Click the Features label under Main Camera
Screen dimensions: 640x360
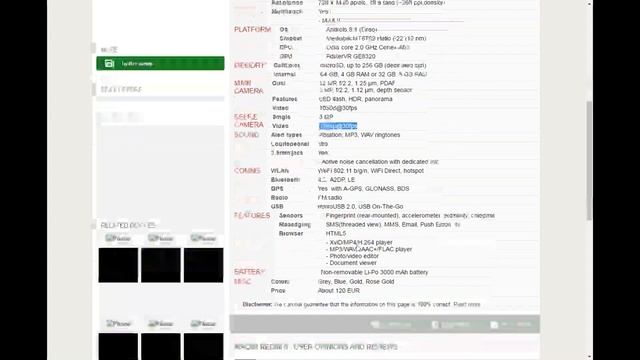[284, 99]
